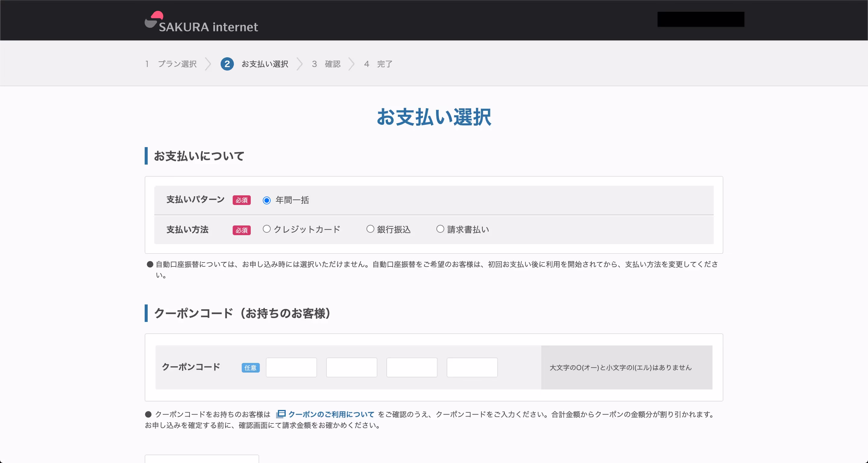Viewport: 868px width, 463px height.
Task: Focus the third coupon code field
Action: [x=412, y=367]
